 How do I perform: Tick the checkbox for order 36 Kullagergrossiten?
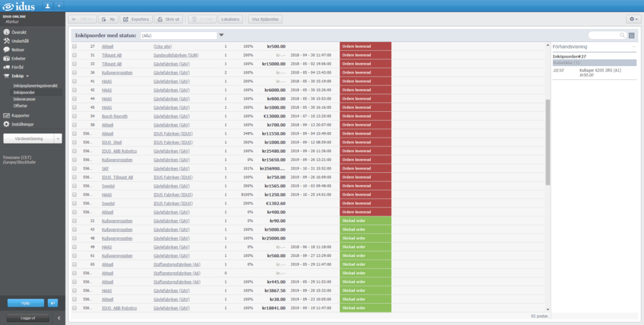point(74,73)
